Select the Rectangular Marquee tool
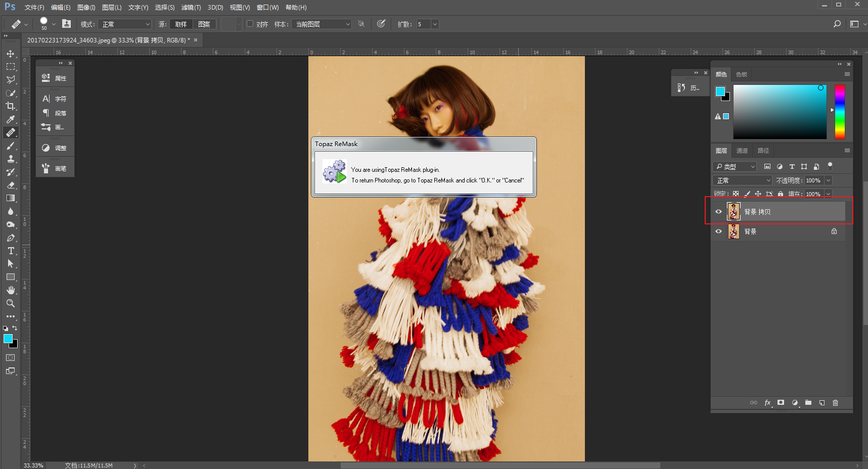The image size is (868, 469). coord(10,67)
